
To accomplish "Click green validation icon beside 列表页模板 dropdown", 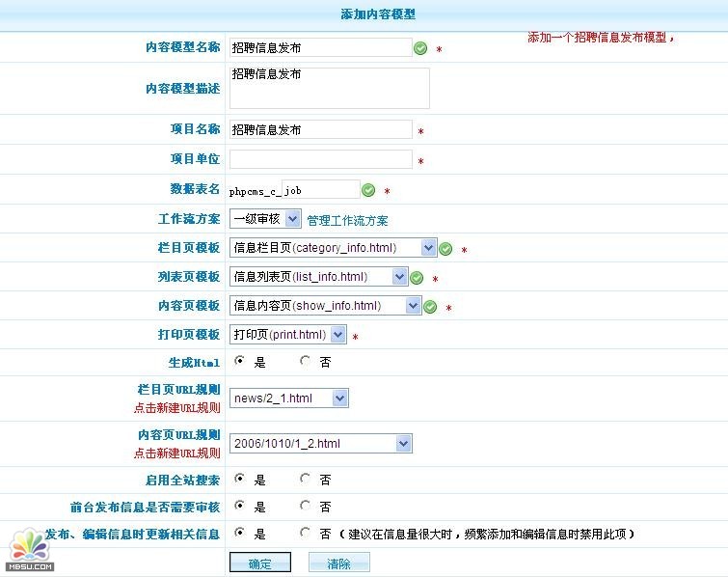I will point(417,278).
